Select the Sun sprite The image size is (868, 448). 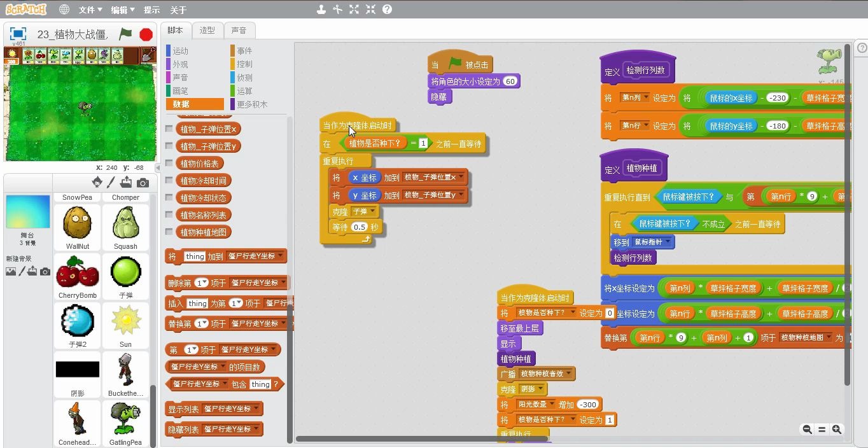125,326
